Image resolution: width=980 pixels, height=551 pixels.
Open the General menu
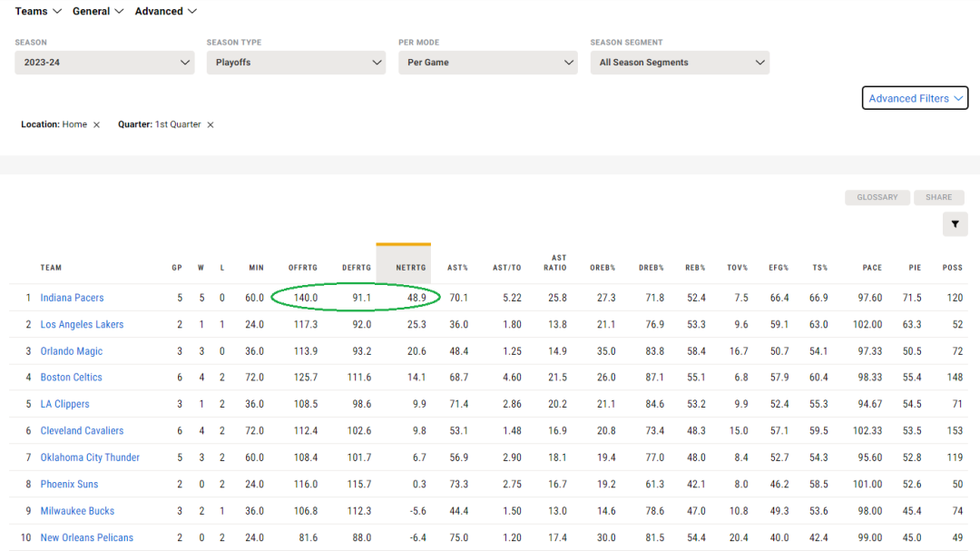(98, 11)
